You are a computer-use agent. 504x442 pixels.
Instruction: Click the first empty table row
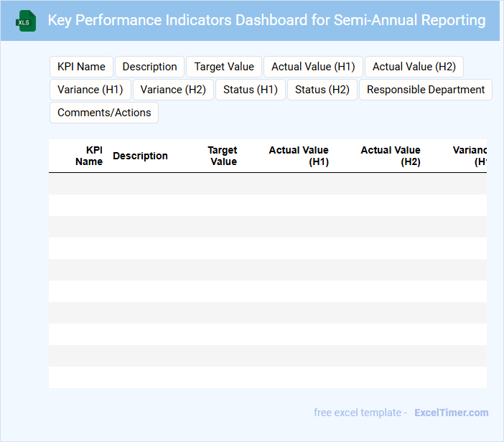(267, 184)
